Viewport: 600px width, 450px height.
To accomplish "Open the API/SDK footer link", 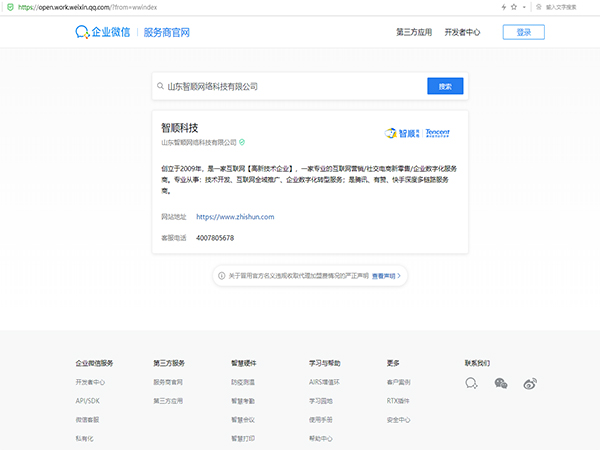I will pos(88,400).
